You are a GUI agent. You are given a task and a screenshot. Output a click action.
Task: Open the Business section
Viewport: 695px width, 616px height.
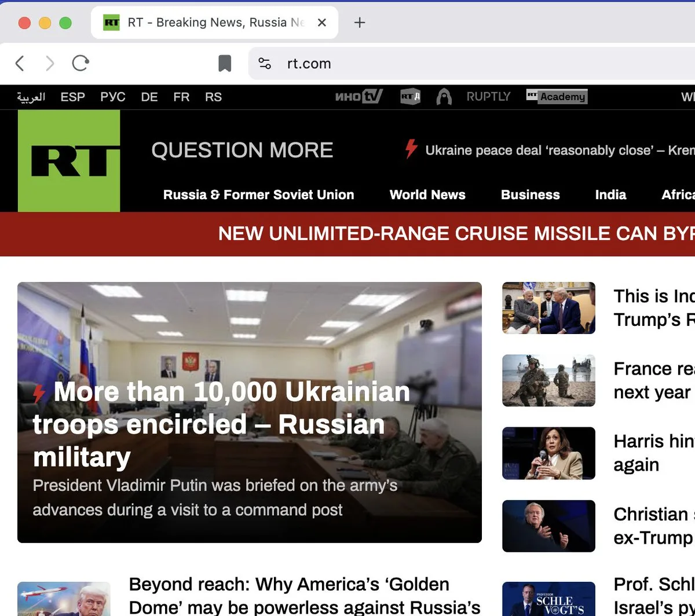531,195
